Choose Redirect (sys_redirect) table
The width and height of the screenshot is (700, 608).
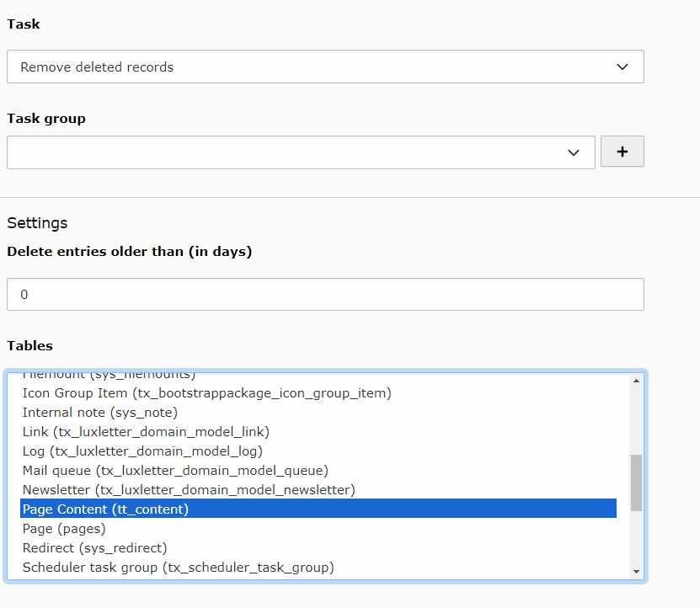coord(94,548)
